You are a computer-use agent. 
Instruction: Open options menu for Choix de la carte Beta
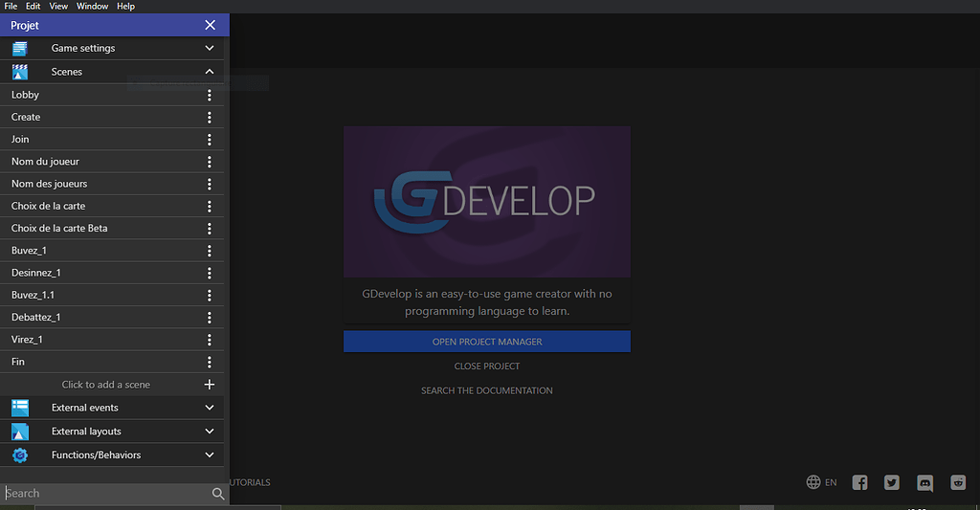point(210,228)
